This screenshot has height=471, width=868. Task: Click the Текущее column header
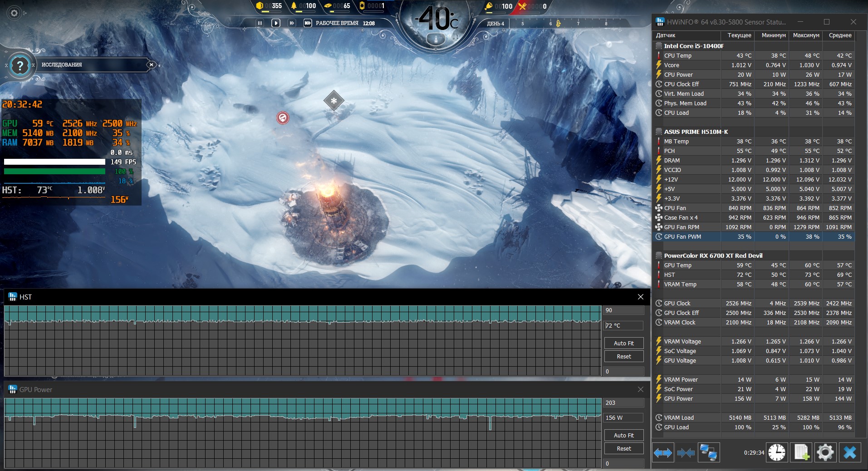coord(738,35)
